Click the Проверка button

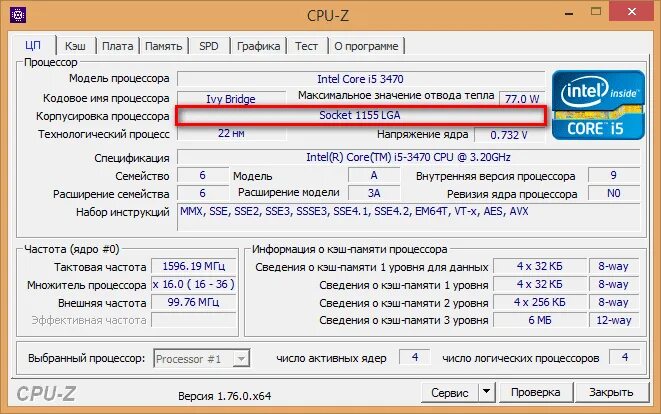tap(536, 392)
